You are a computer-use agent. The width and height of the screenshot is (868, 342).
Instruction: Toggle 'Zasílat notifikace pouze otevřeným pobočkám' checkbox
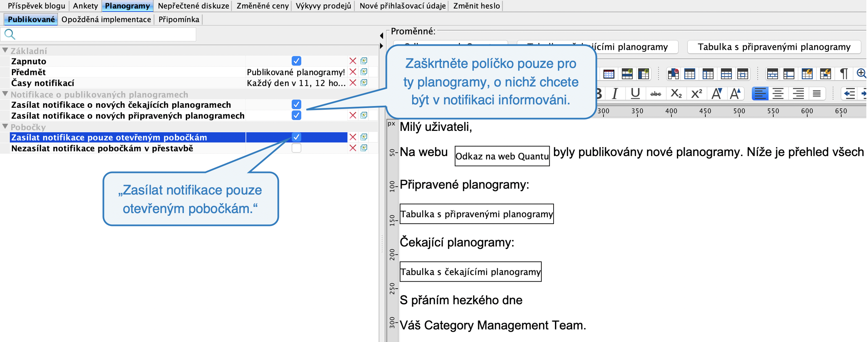tap(297, 137)
